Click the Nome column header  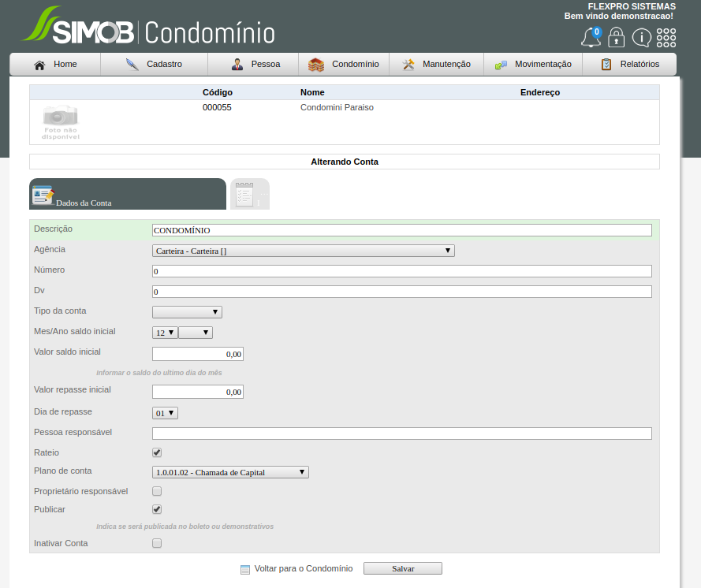click(x=312, y=92)
